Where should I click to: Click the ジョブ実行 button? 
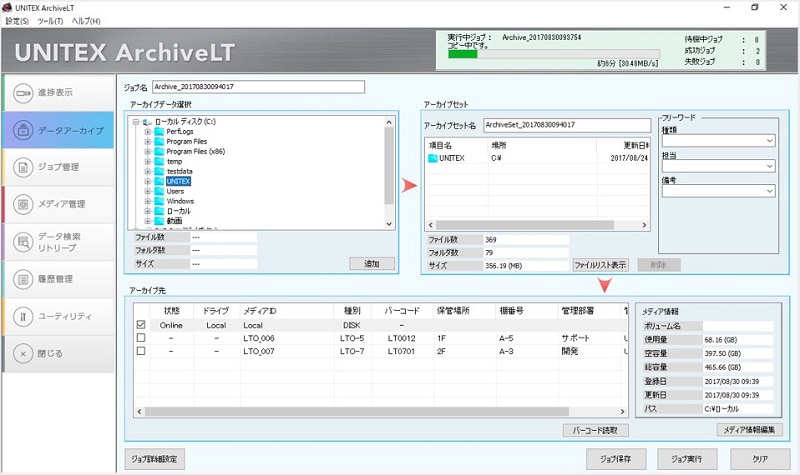(x=687, y=459)
